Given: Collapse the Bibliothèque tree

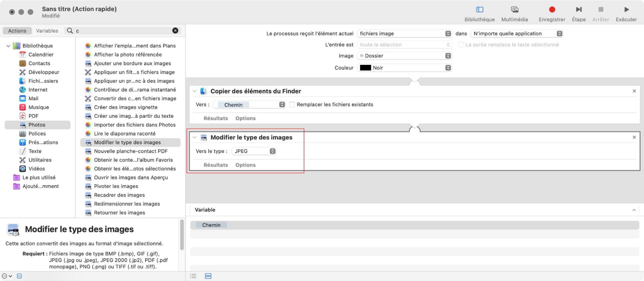Looking at the screenshot, I should tap(8, 46).
